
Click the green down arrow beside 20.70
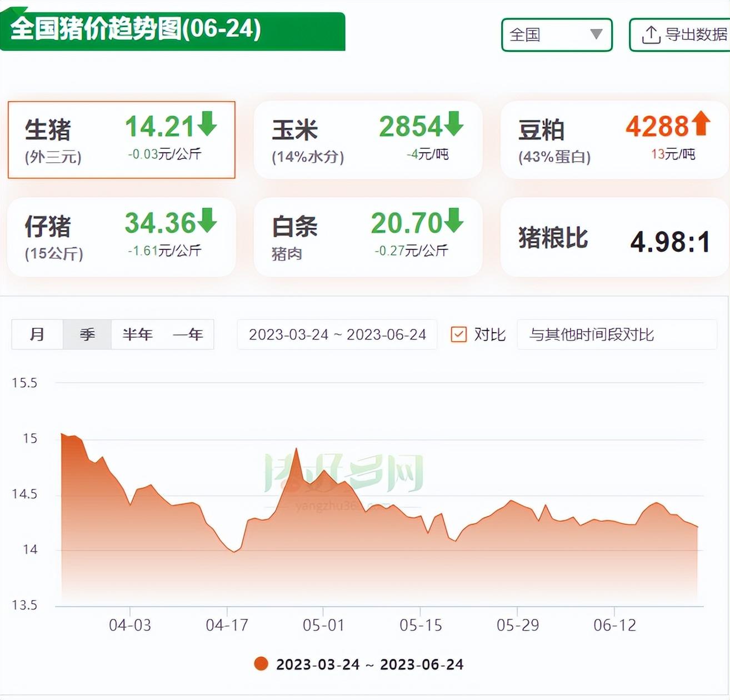(x=453, y=221)
